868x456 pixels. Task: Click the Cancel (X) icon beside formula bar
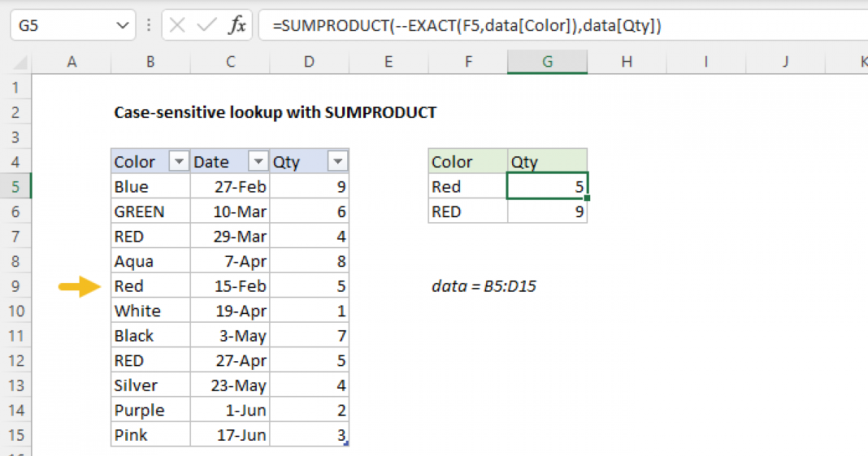176,25
